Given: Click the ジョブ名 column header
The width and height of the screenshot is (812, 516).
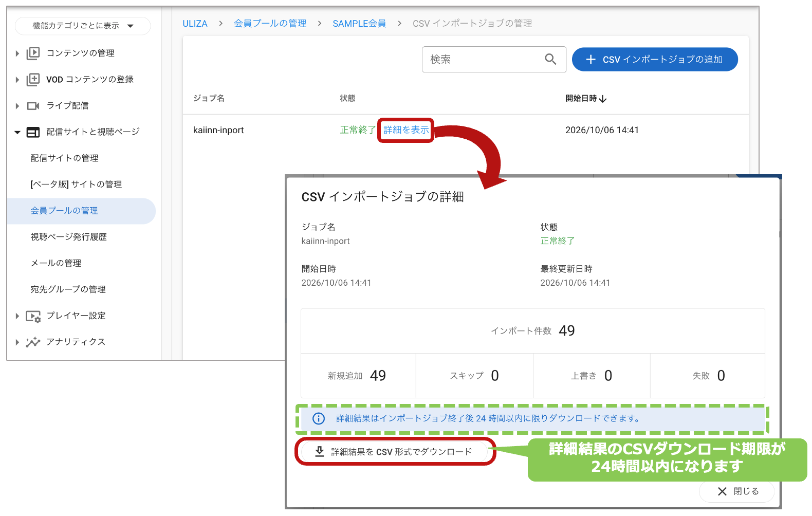Looking at the screenshot, I should pos(209,98).
